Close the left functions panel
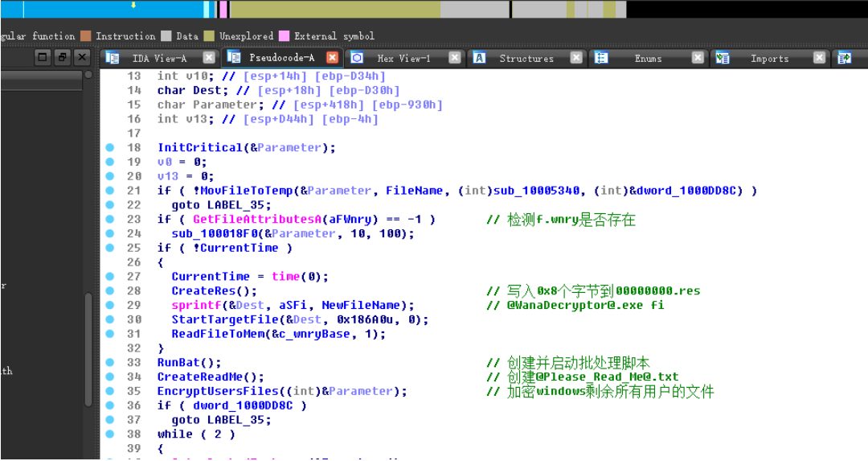Viewport: 868px width, 461px height. (82, 57)
